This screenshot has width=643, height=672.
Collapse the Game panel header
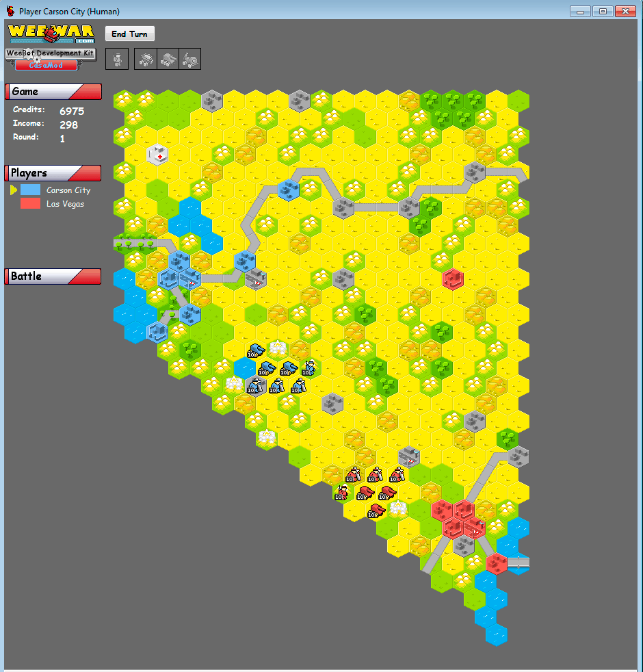pos(53,92)
